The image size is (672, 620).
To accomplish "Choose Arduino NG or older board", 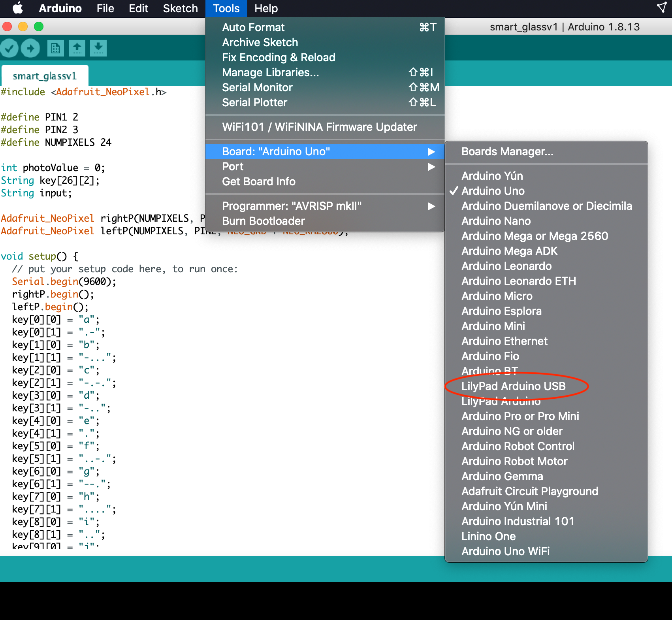I will (x=546, y=431).
